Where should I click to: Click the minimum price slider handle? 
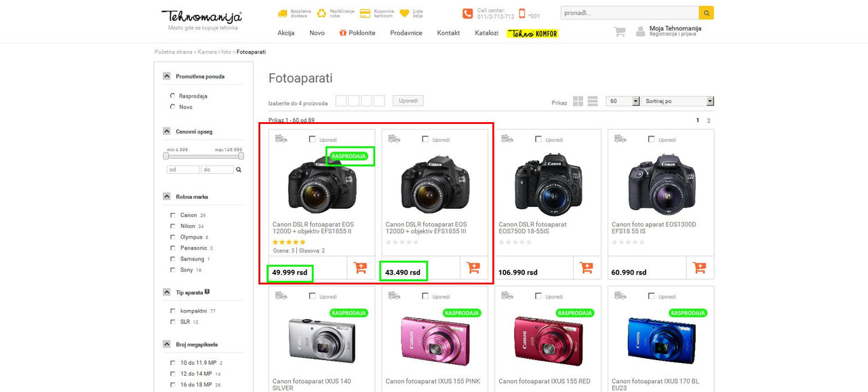coord(166,156)
